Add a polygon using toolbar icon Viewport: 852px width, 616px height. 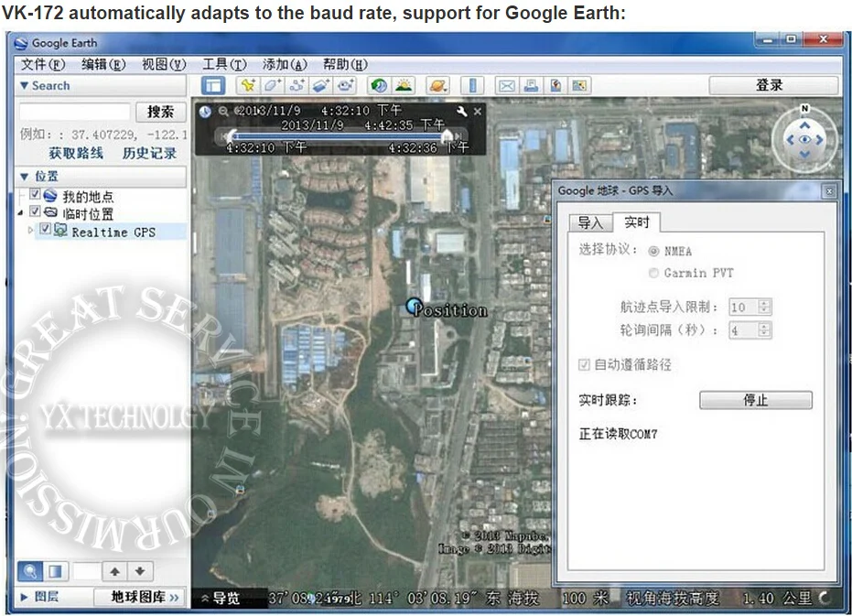pos(272,85)
